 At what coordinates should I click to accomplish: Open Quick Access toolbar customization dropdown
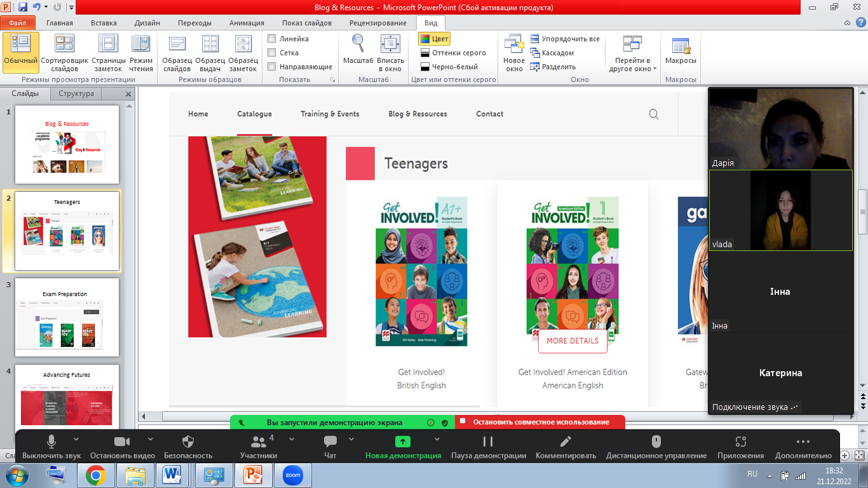tap(71, 8)
